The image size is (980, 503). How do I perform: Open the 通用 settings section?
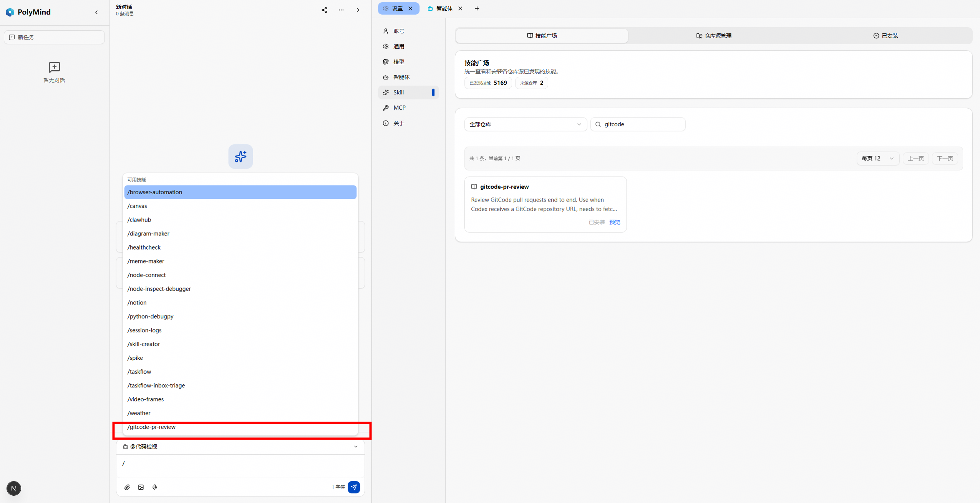(408, 46)
